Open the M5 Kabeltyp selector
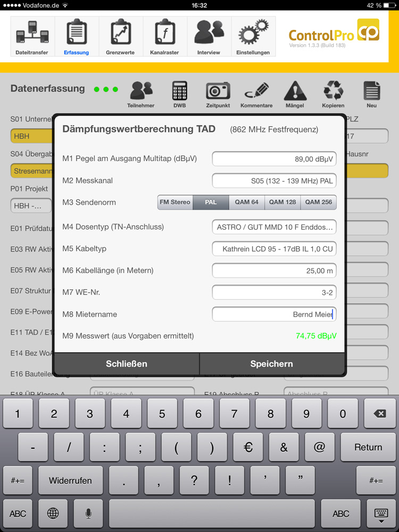Viewport: 399px width, 532px height. (x=274, y=248)
